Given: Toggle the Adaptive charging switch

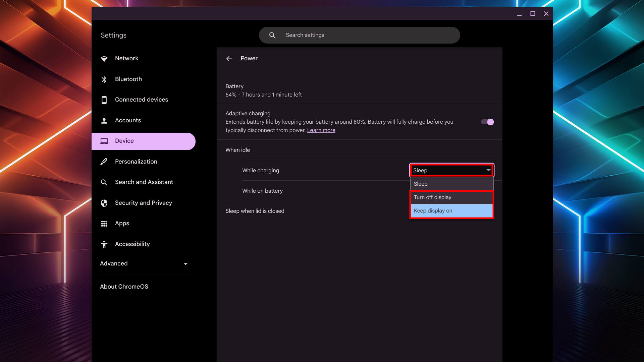Looking at the screenshot, I should [487, 122].
